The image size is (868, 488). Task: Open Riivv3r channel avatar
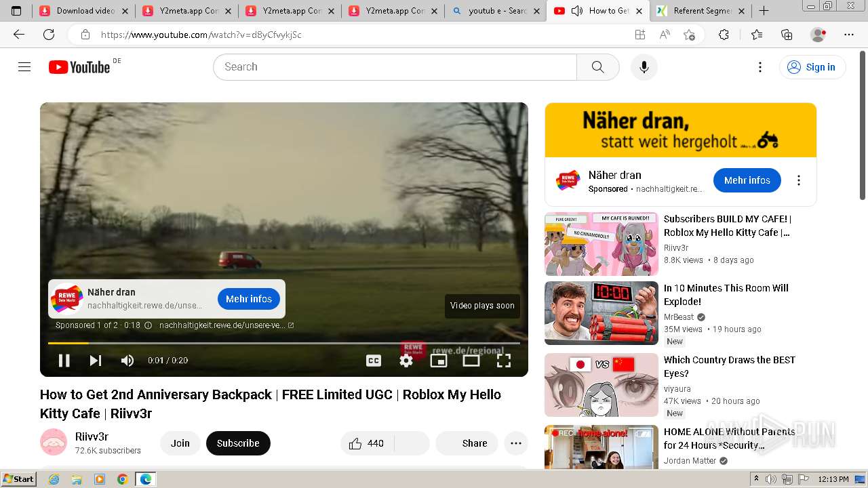(54, 443)
